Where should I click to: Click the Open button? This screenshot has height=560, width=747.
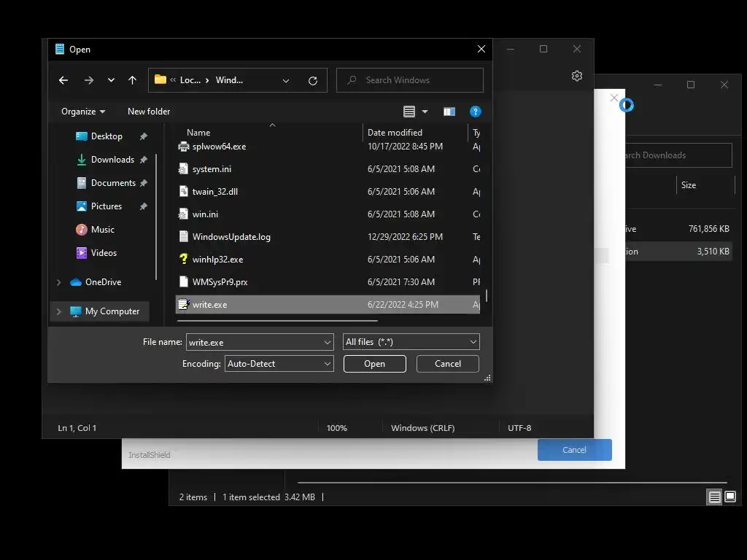pyautogui.click(x=374, y=364)
